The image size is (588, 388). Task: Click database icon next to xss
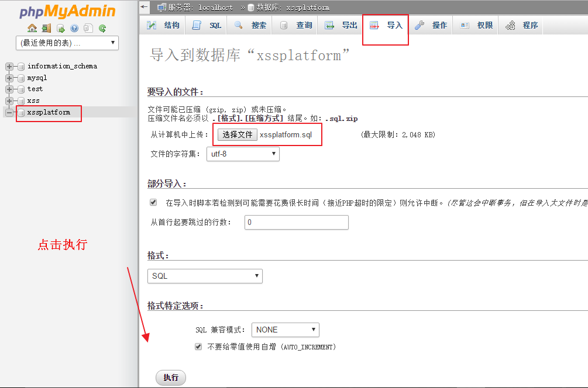[21, 101]
